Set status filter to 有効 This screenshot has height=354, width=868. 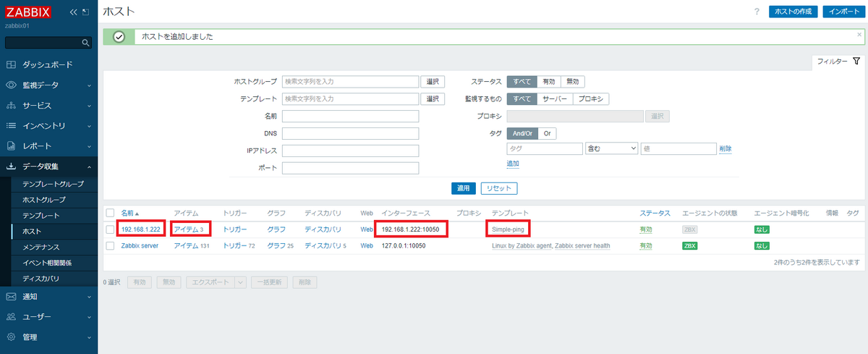[549, 82]
